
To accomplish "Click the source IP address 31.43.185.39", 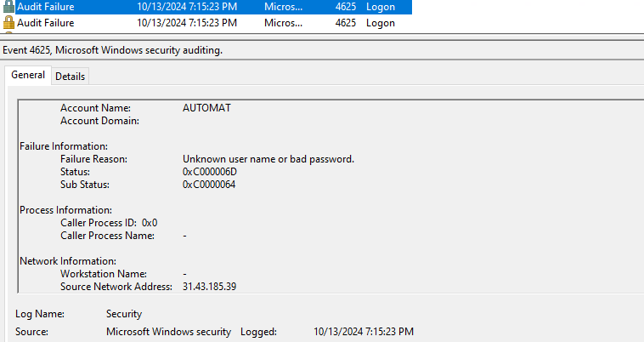I will coord(209,287).
